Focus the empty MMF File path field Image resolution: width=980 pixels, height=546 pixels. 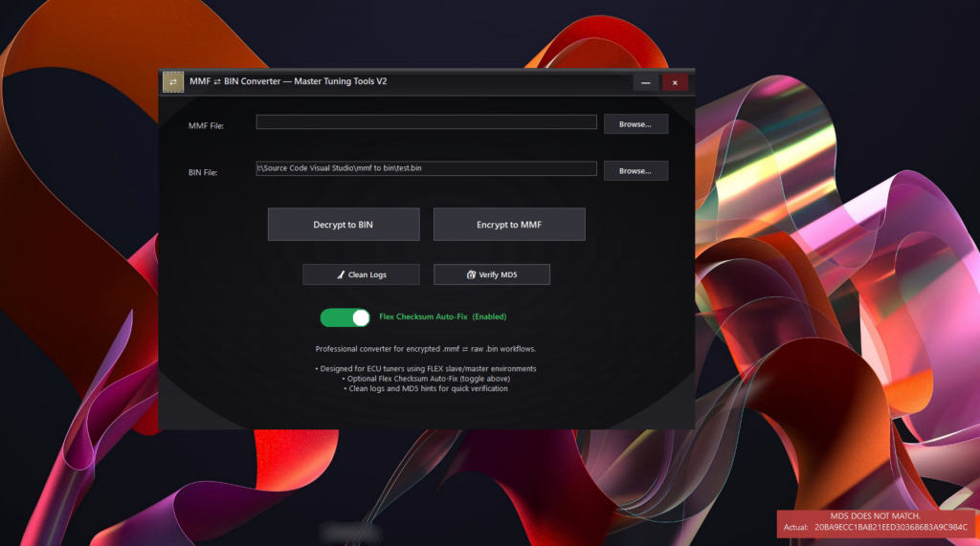pyautogui.click(x=426, y=122)
